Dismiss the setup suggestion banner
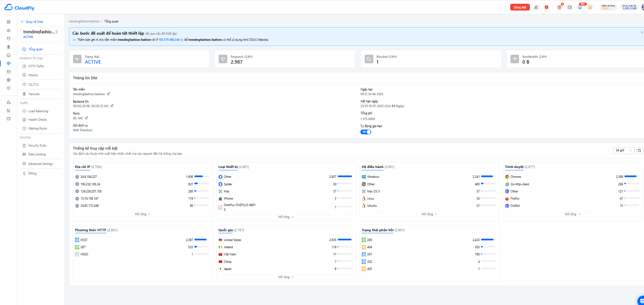 tap(642, 32)
